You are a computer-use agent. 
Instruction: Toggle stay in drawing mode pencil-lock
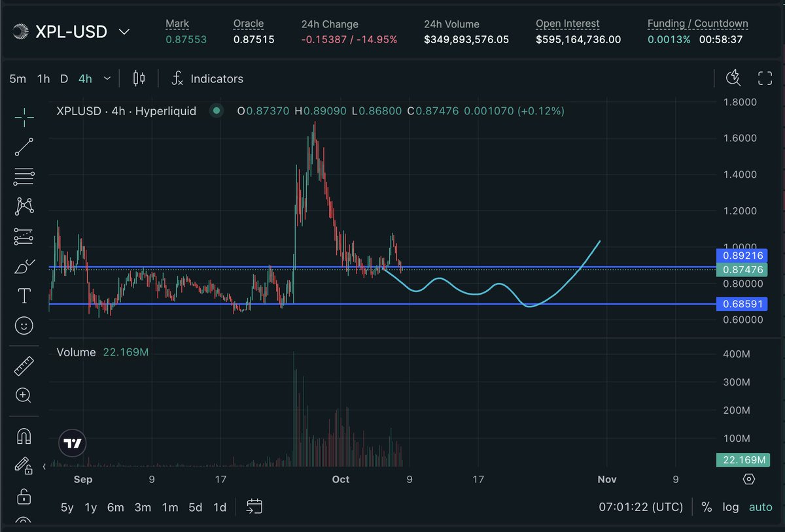tap(24, 465)
